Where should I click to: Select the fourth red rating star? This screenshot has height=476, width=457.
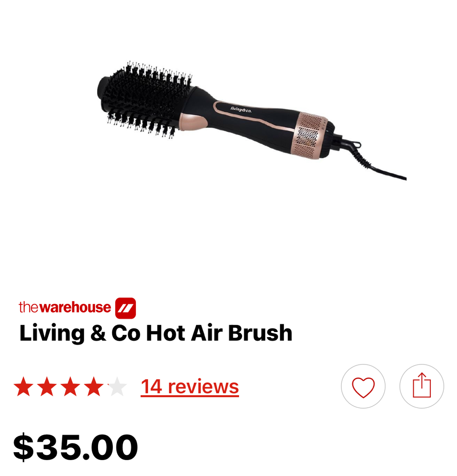pos(94,387)
